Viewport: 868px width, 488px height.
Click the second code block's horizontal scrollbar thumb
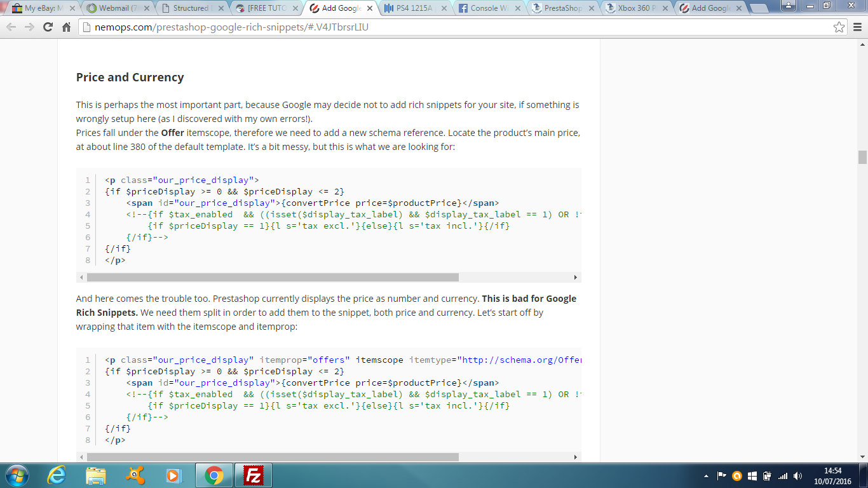click(x=273, y=457)
